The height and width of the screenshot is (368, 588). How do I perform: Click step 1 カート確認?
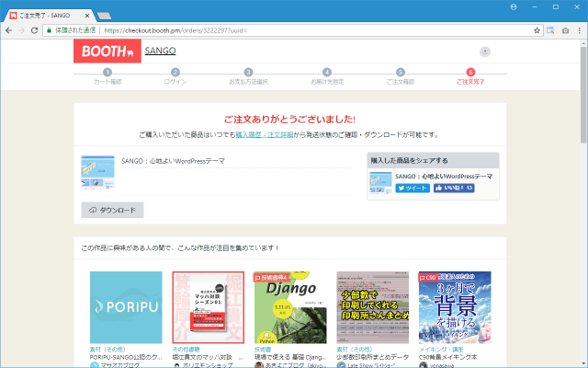pos(107,76)
